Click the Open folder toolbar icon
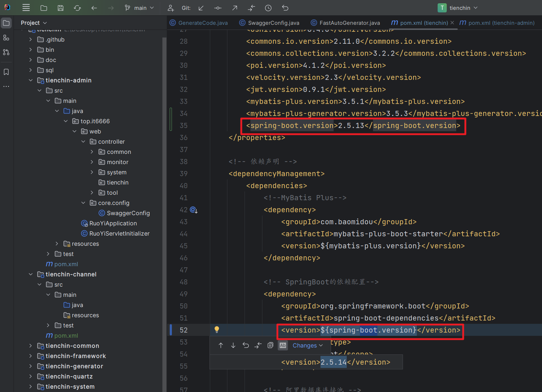Screen dimensions: 542x392 pos(44,8)
